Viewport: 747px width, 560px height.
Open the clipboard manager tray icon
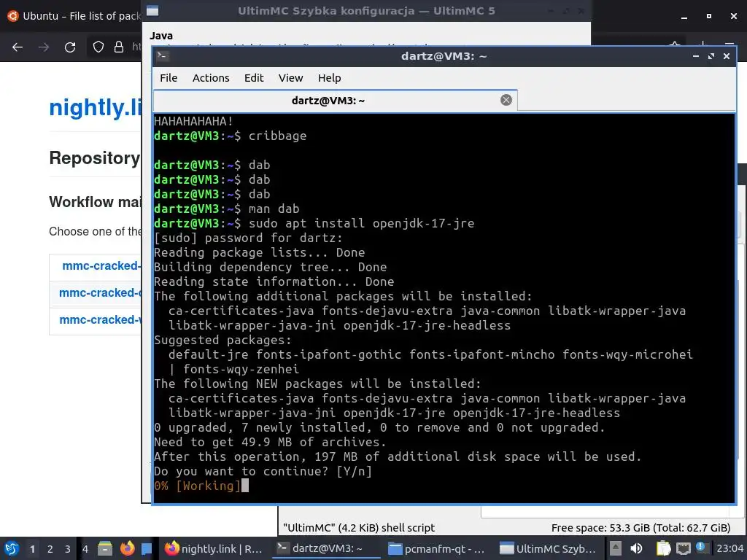(663, 548)
